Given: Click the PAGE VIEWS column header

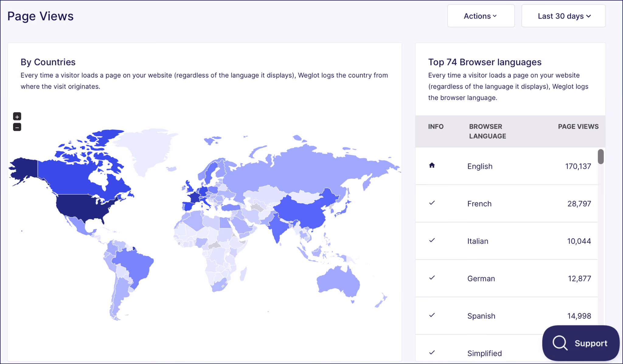Looking at the screenshot, I should (x=578, y=127).
